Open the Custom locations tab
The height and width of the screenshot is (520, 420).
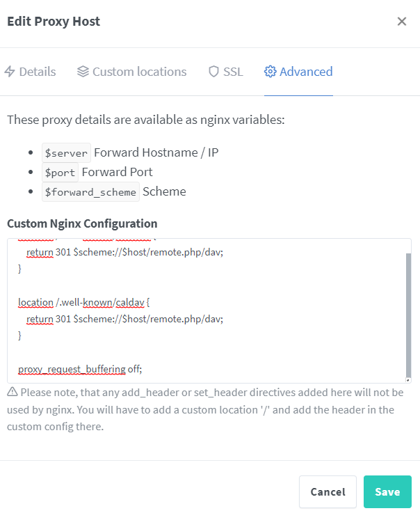(132, 72)
